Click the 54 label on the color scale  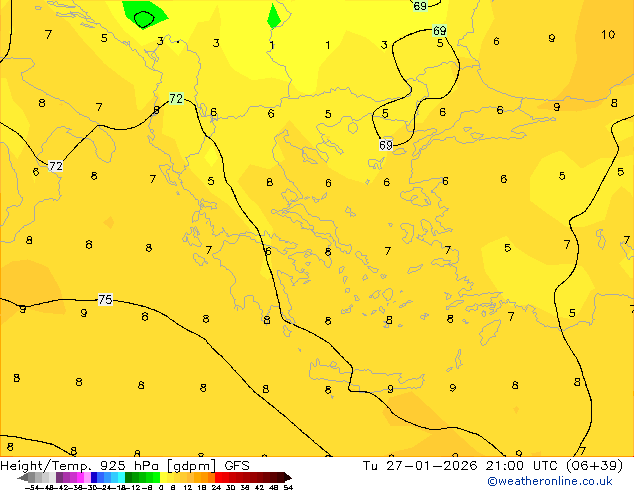click(288, 488)
